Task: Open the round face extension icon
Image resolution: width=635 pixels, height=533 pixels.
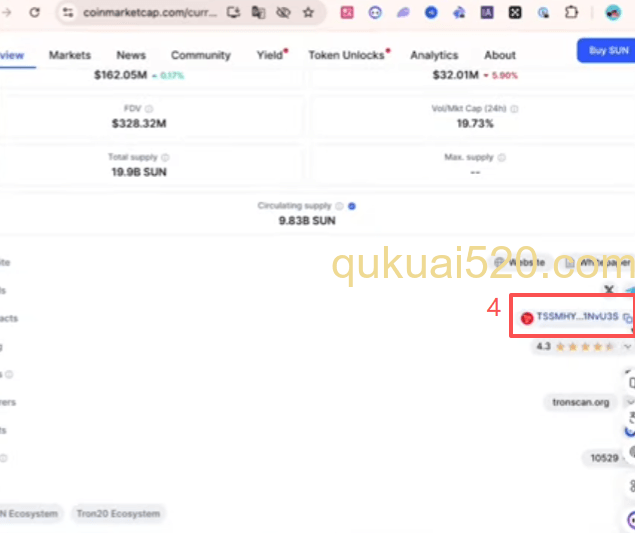Action: point(375,13)
